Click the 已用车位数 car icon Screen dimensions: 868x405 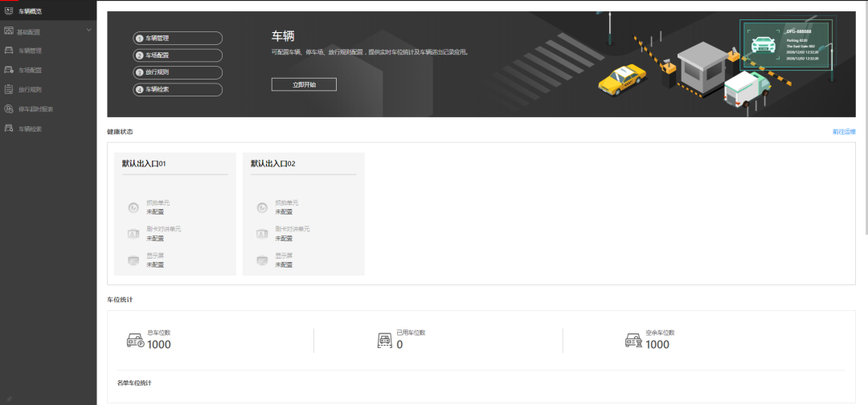point(385,340)
